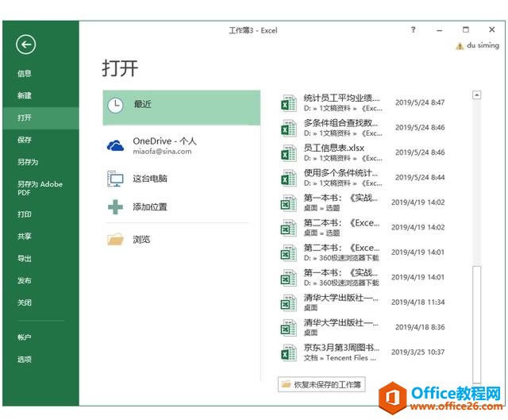Select the 这台电脑 location label

150,179
